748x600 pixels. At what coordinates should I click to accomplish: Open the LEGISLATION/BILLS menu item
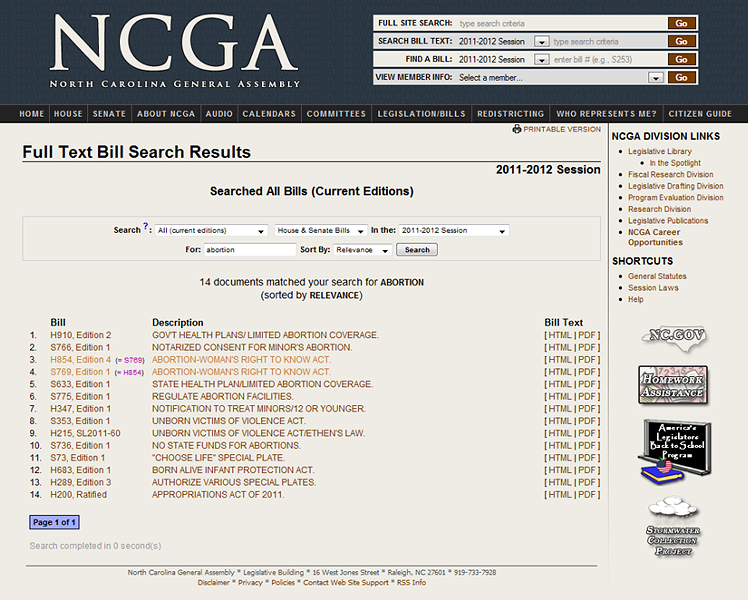click(x=422, y=114)
